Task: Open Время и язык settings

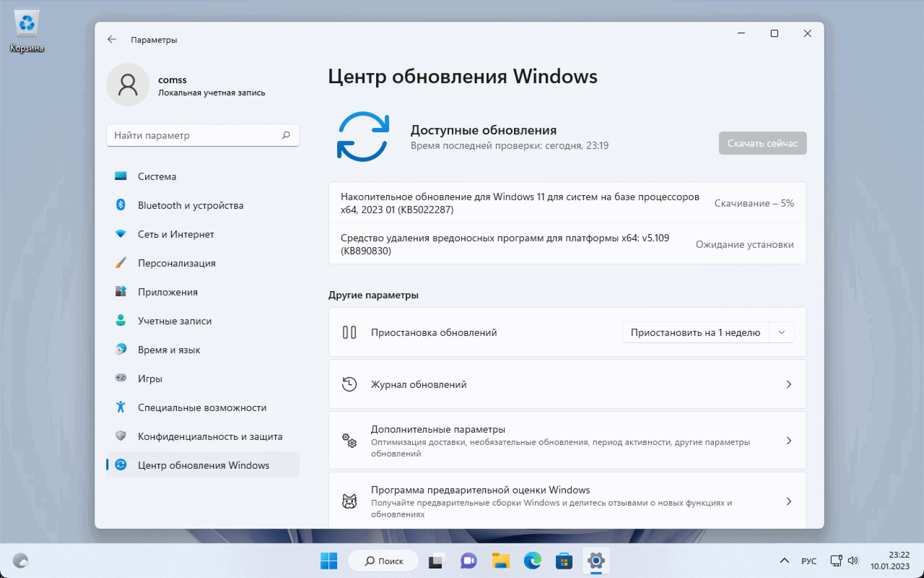Action: coord(203,350)
